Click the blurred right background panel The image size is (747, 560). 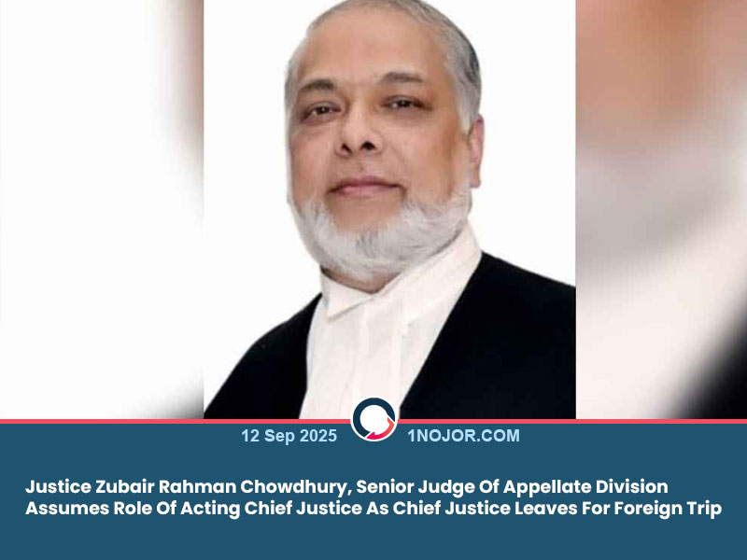661,209
